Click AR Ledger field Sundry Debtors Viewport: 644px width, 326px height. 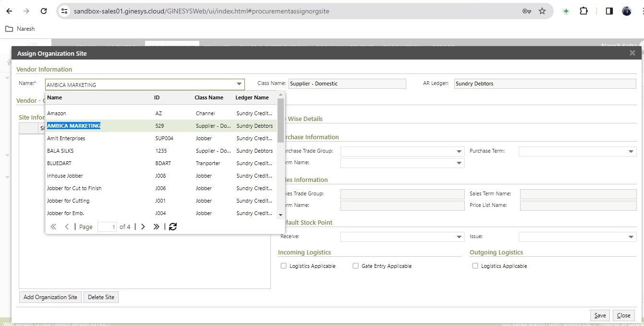click(545, 84)
